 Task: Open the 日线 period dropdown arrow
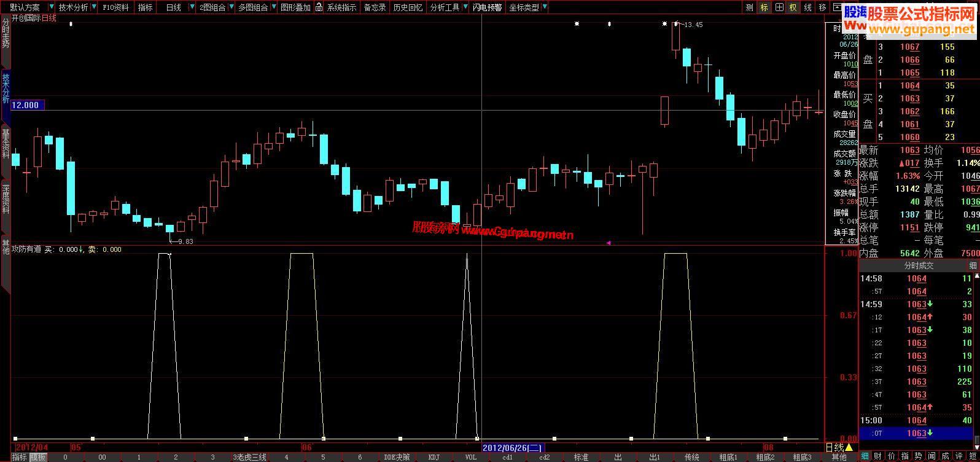pos(192,7)
